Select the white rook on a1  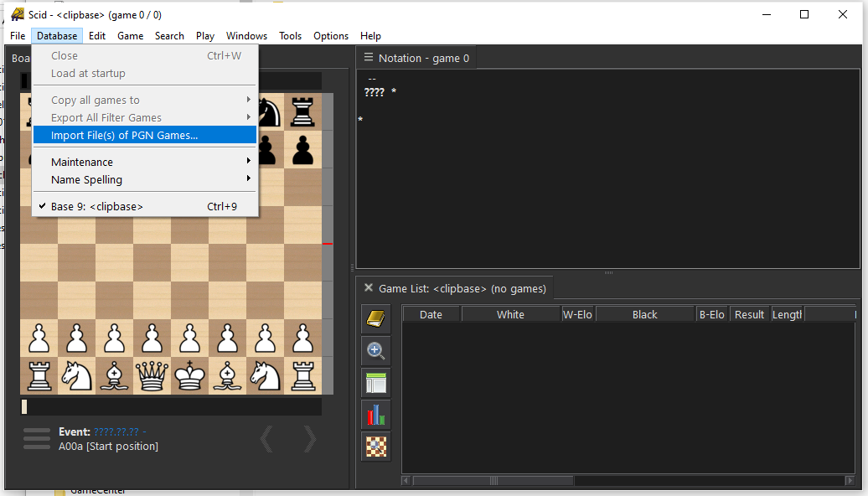click(39, 376)
